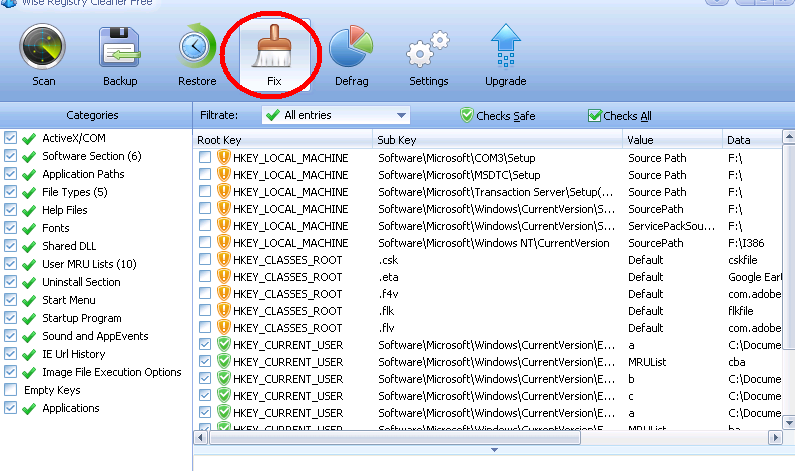Click orange shield icon on Windows NT\CurrentVersion row

coord(224,242)
